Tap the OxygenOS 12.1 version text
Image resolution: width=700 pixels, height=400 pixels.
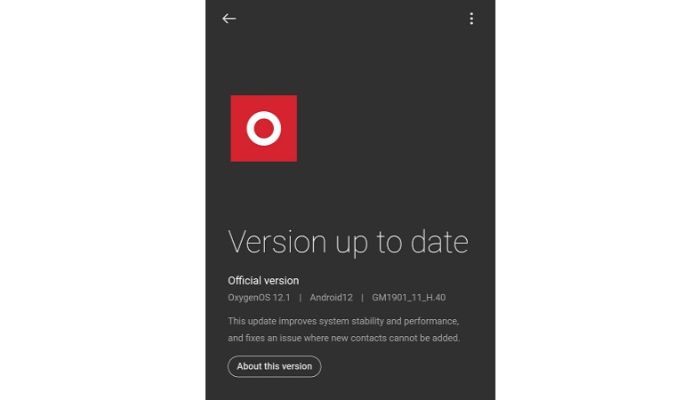pyautogui.click(x=259, y=298)
